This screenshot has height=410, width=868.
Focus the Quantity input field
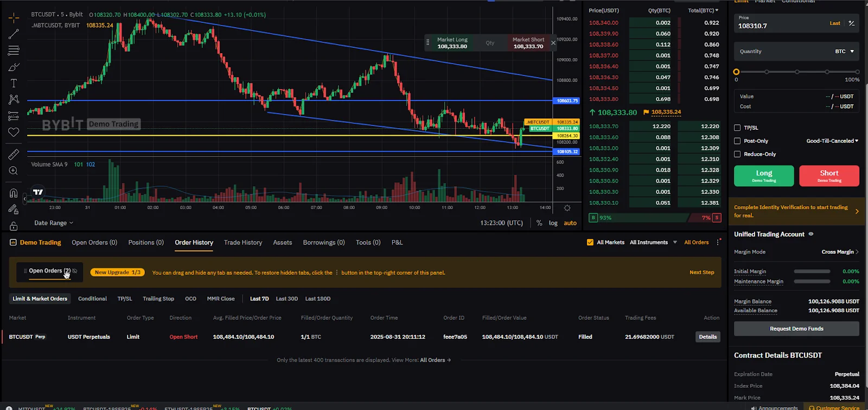click(x=796, y=52)
